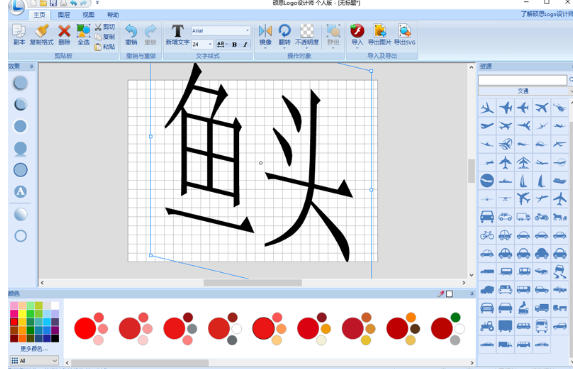Choose the red scheme with green accent

pyautogui.click(x=448, y=328)
